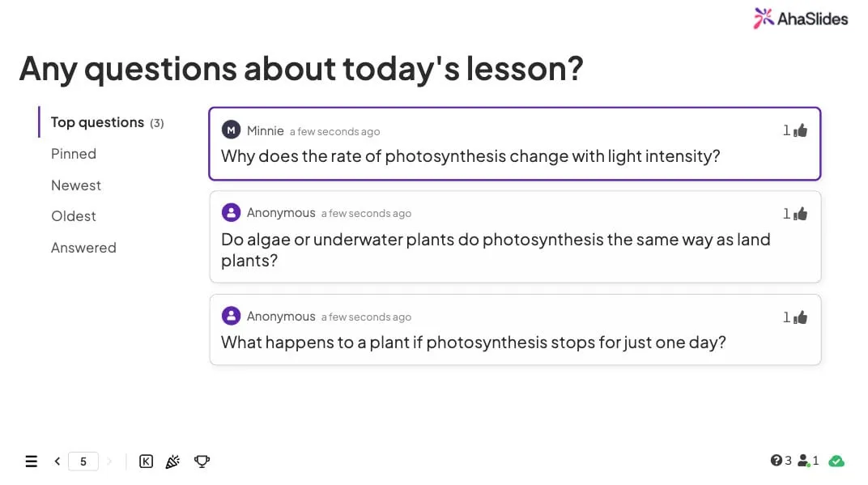868x485 pixels.
Task: Switch to the Newest tab
Action: tap(76, 185)
